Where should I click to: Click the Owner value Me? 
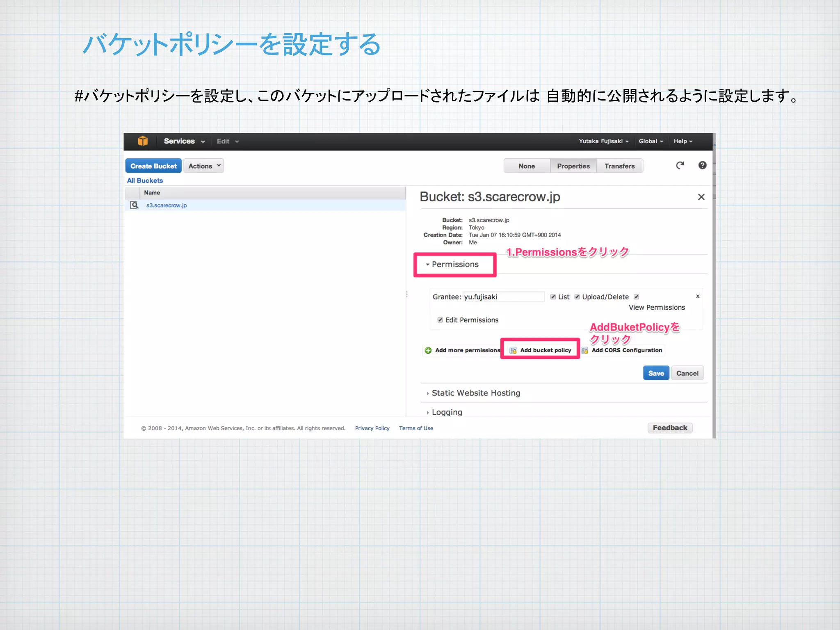point(473,242)
